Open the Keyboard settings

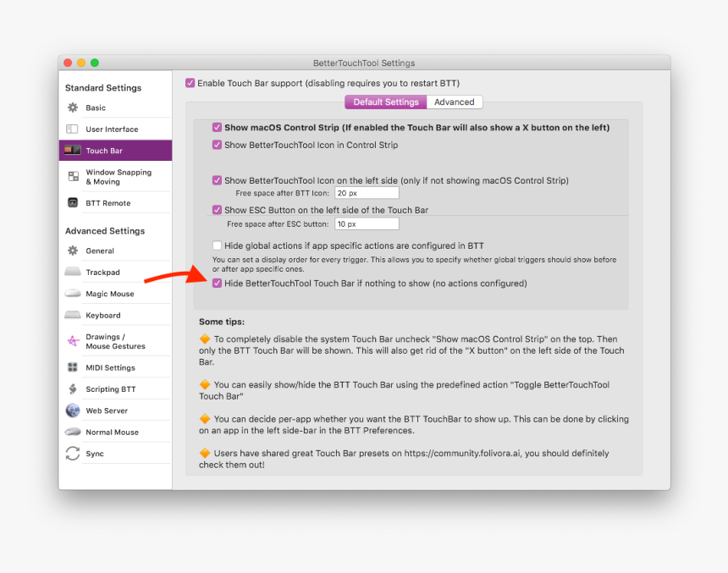pos(115,316)
